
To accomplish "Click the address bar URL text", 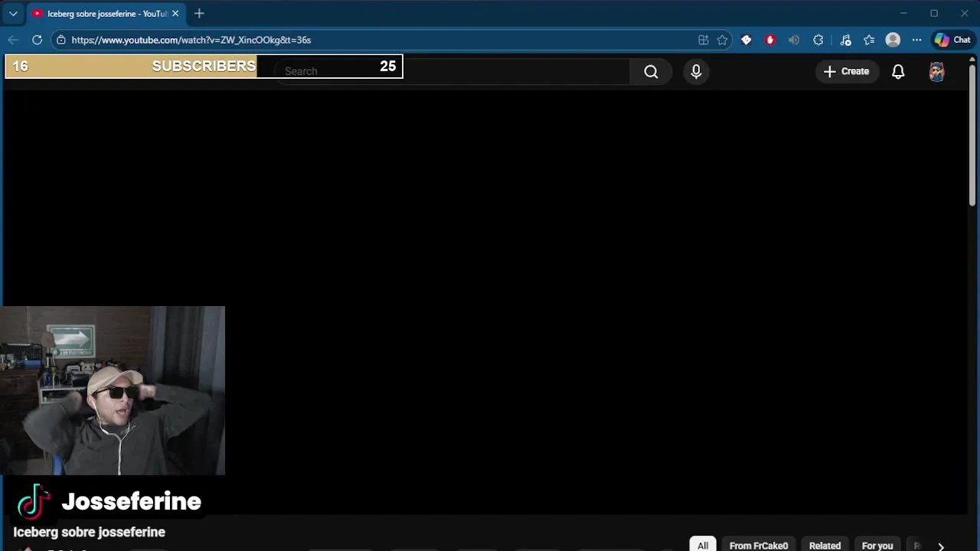I will pos(191,40).
